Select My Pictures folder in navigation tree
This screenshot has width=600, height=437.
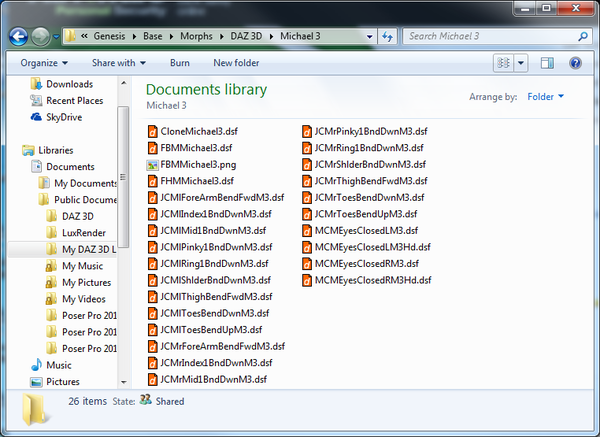pyautogui.click(x=78, y=282)
